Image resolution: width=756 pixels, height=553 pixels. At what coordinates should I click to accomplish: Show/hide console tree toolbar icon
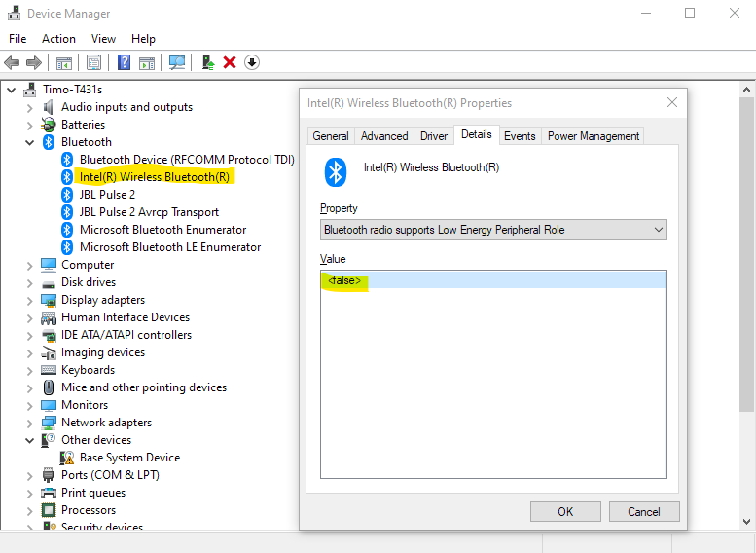click(64, 62)
